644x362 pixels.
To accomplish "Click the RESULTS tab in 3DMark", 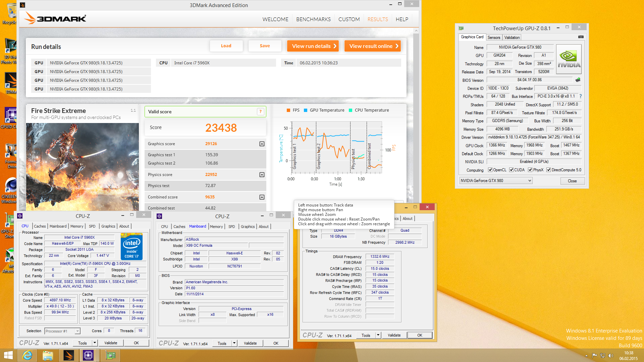I will click(378, 19).
